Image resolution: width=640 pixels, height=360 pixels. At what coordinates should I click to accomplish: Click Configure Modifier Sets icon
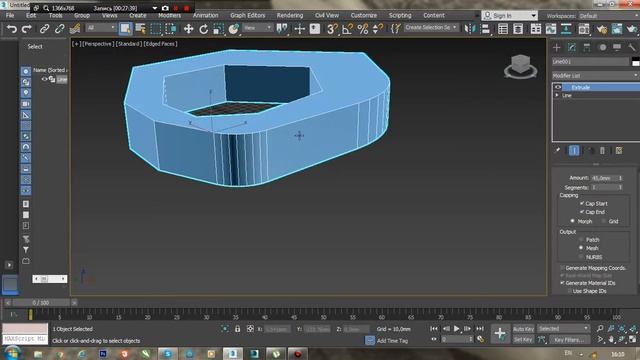(x=619, y=151)
